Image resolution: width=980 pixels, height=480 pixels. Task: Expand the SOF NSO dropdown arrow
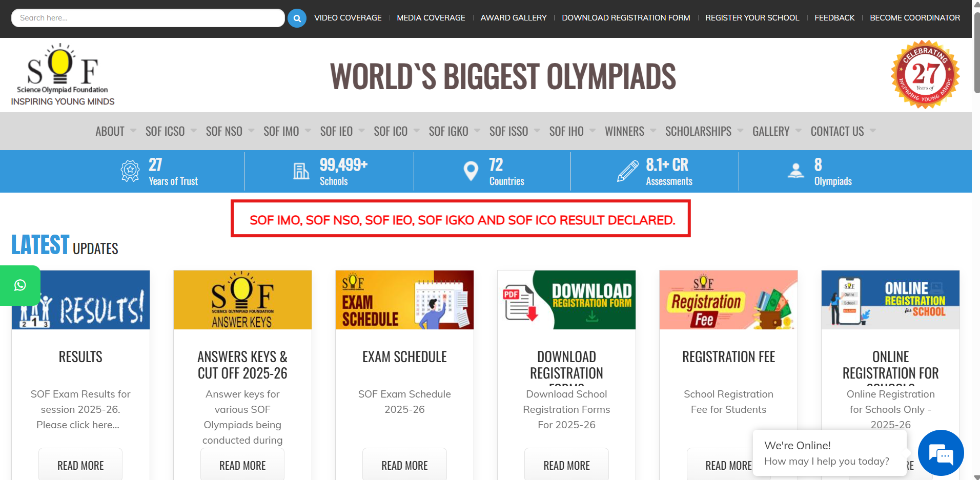[251, 131]
